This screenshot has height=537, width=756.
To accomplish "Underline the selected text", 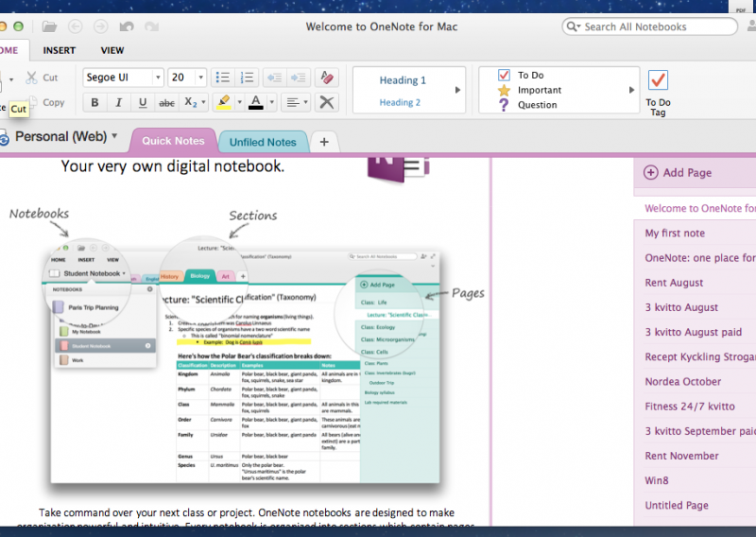I will point(143,102).
